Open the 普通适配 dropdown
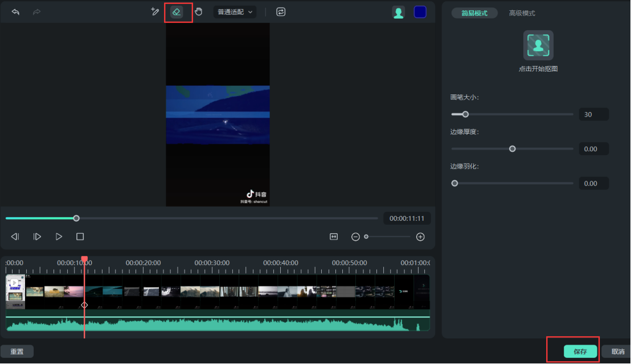Screen dimensions: 631x364 coord(235,12)
